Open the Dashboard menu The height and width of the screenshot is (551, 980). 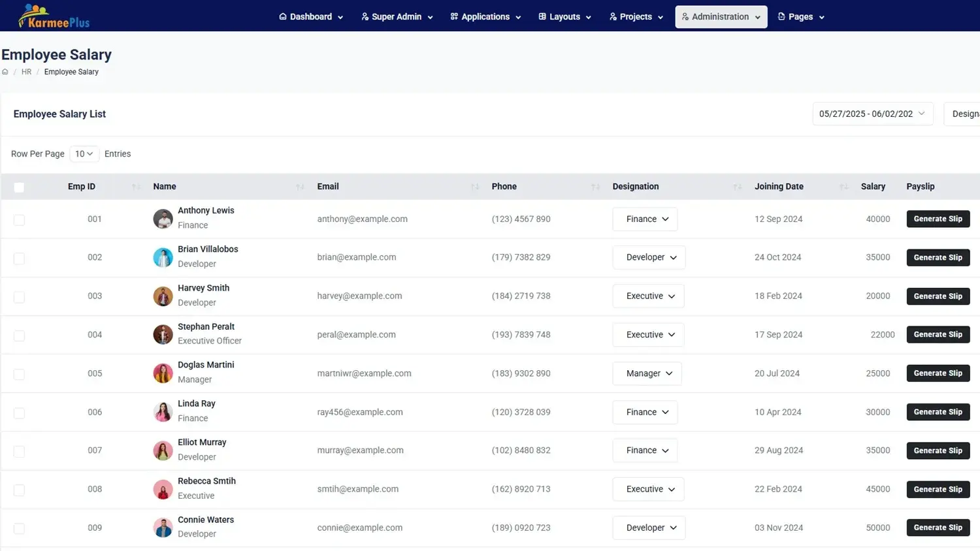coord(310,16)
